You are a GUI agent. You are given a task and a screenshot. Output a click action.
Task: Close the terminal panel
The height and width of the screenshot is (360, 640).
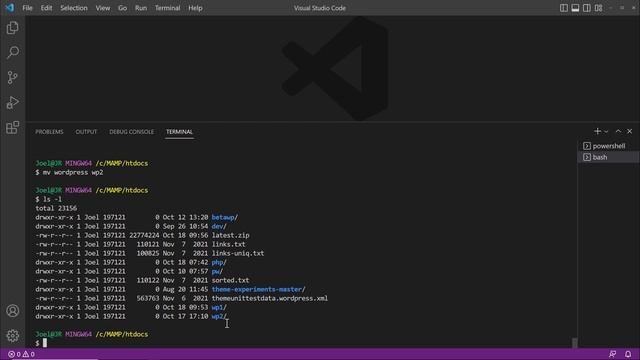(629, 131)
